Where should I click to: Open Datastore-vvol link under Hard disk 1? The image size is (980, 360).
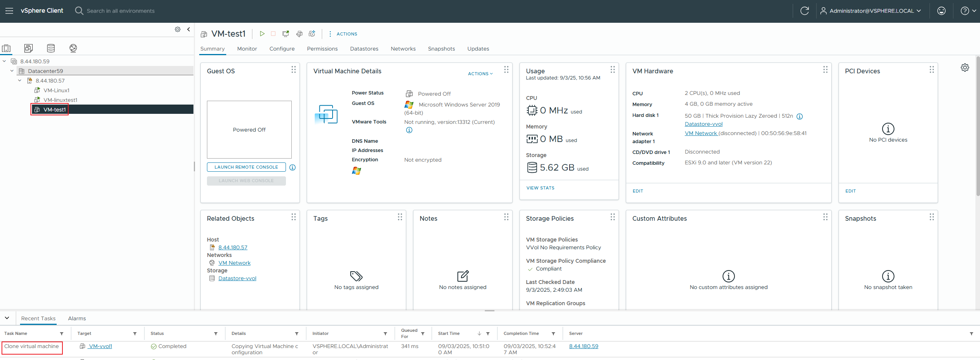click(x=704, y=124)
